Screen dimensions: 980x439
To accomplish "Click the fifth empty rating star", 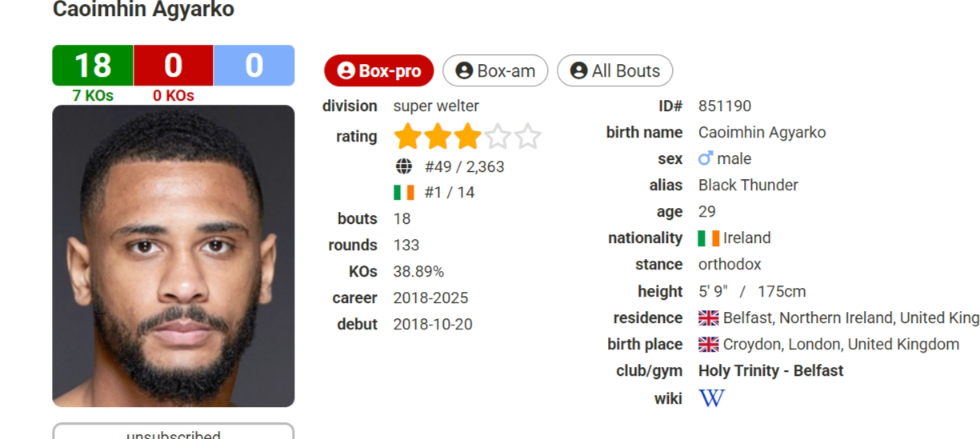I will 528,137.
